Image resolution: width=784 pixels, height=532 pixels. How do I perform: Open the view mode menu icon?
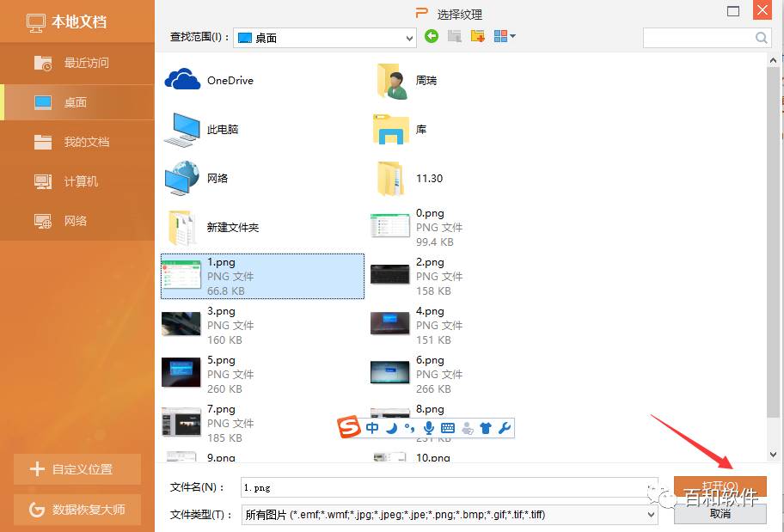(x=504, y=36)
